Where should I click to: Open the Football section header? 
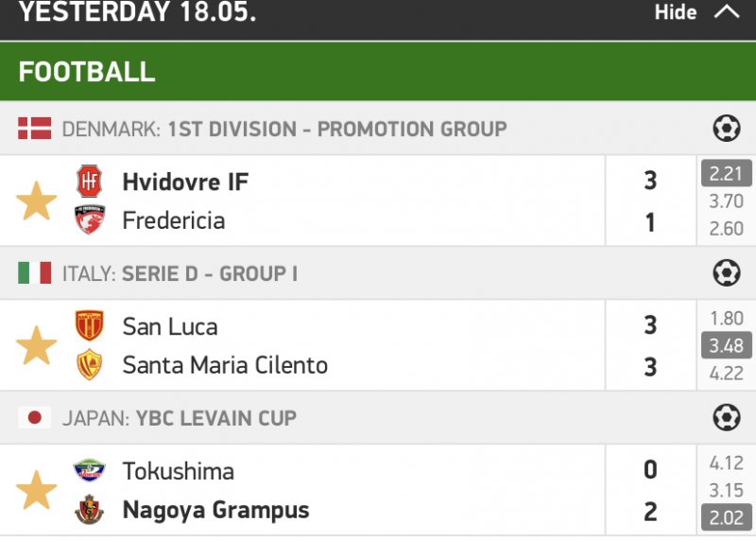tap(87, 72)
